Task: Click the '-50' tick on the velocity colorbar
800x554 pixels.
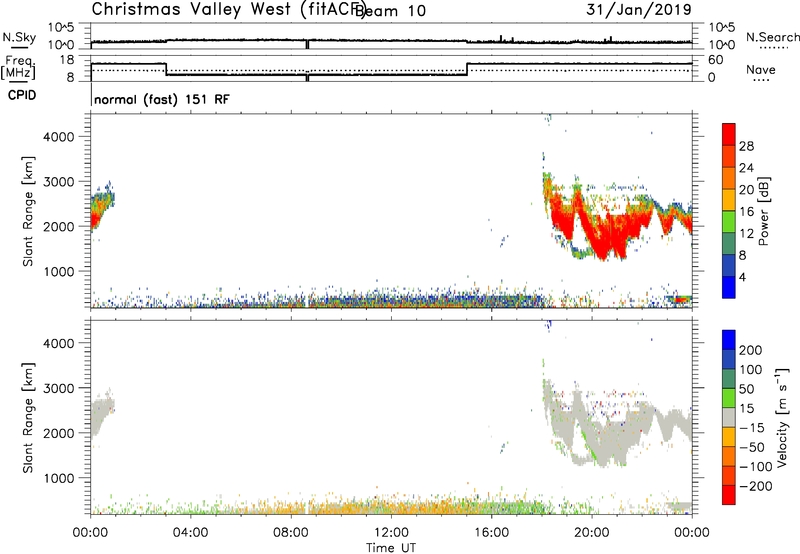Action: (752, 447)
